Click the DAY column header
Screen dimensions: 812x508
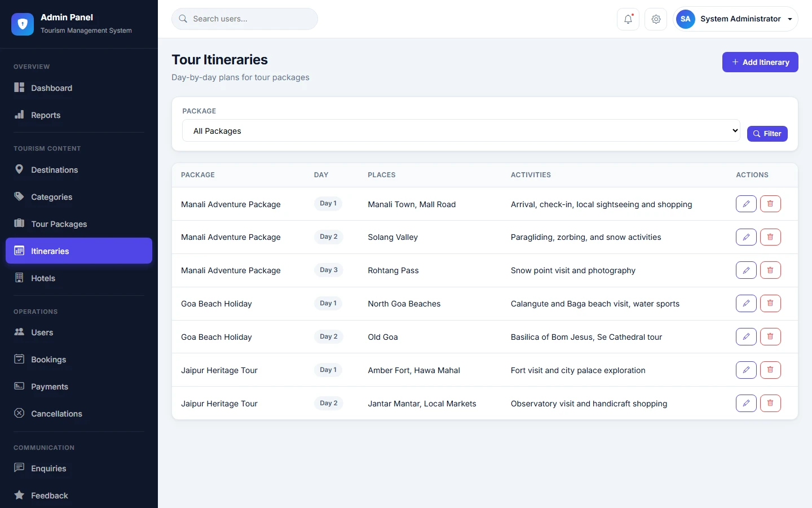pyautogui.click(x=321, y=175)
